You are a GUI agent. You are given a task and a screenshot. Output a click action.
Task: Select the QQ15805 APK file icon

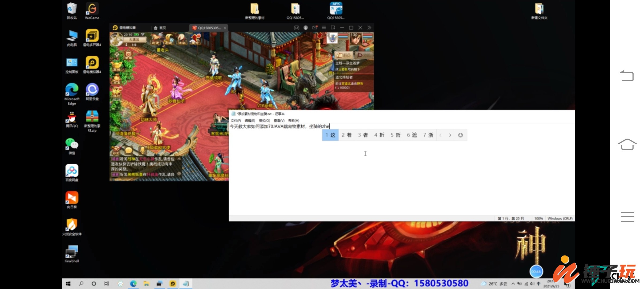pos(336,11)
